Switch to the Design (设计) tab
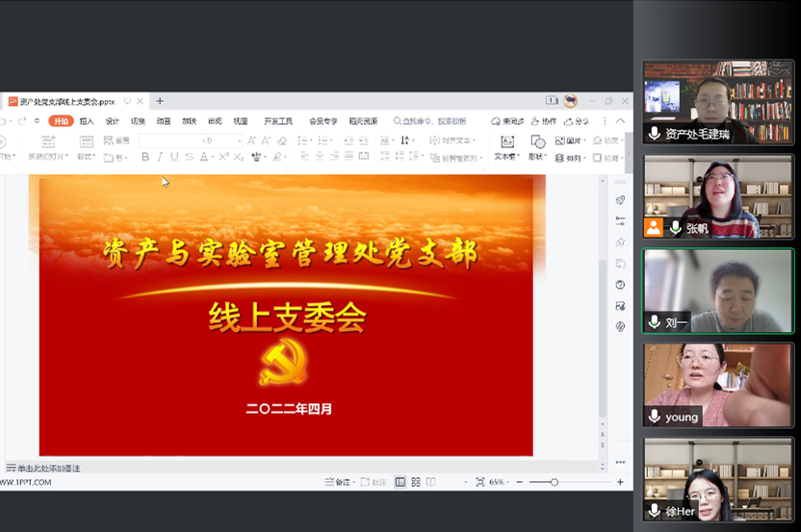This screenshot has height=532, width=801. 113,121
